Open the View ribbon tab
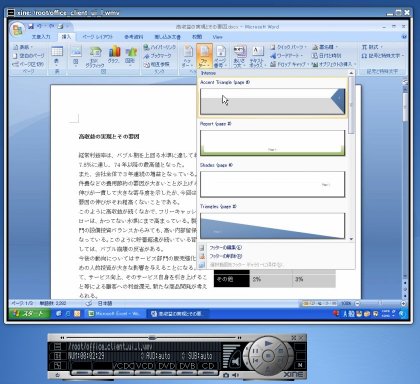This screenshot has width=420, height=384. 217,37
